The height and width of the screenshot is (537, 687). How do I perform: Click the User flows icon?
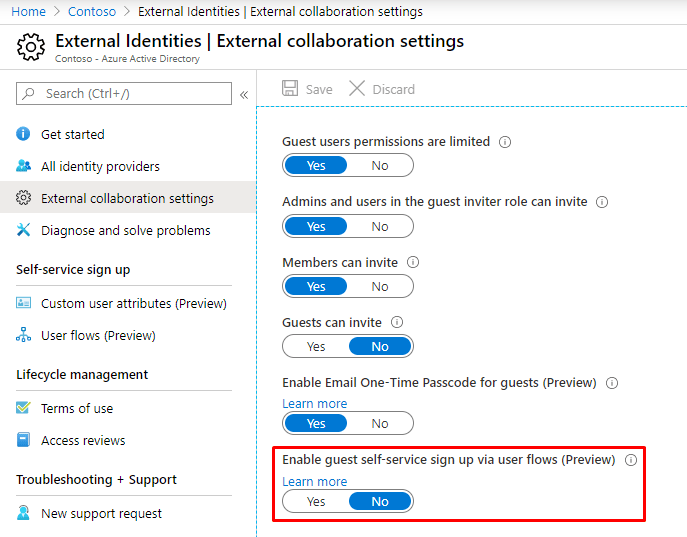coord(24,335)
